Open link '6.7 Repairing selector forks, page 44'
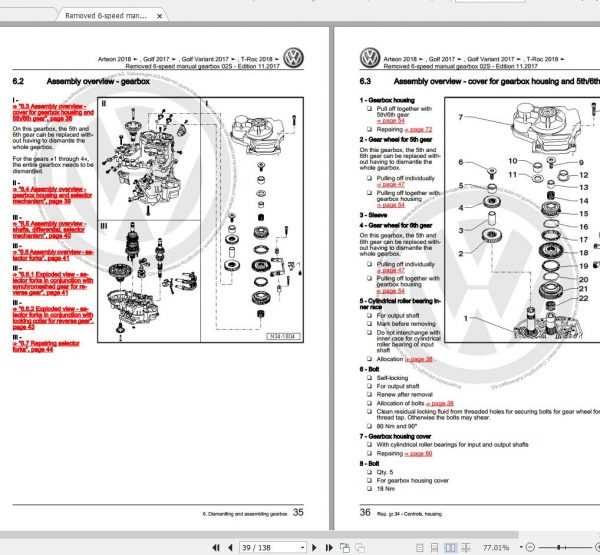 coord(46,346)
